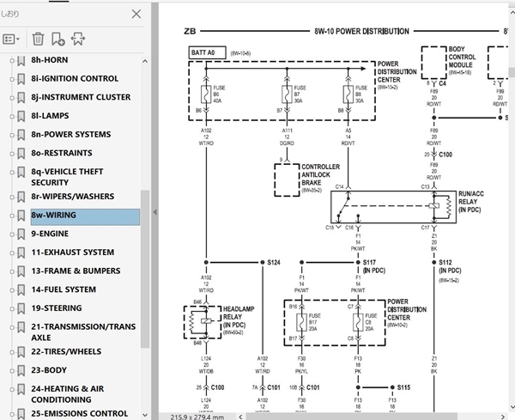Click the bookmark icon beside 23-BODY

[x=21, y=371]
